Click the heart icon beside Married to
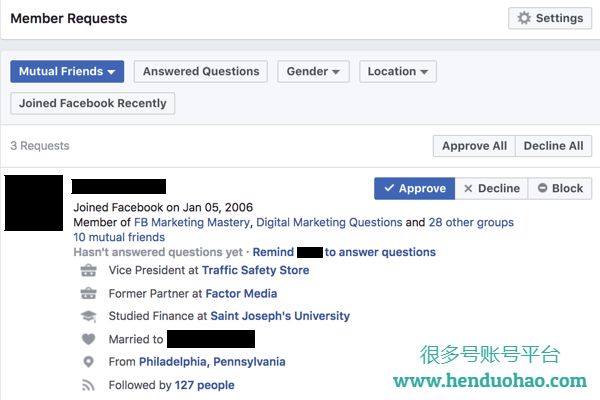This screenshot has height=400, width=600. pos(88,339)
